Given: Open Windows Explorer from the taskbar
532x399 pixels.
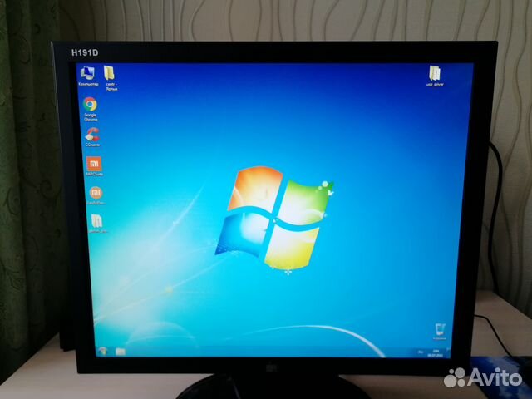Looking at the screenshot, I should click(121, 352).
